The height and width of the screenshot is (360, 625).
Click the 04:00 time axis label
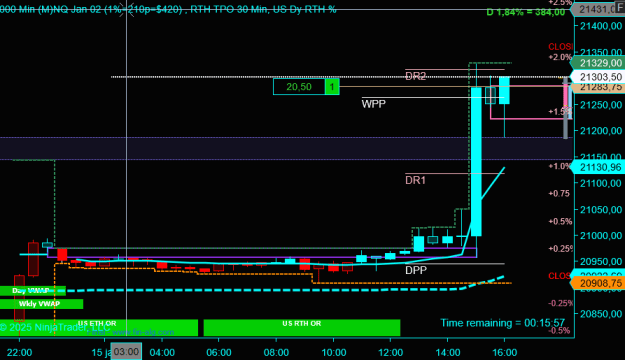162,352
